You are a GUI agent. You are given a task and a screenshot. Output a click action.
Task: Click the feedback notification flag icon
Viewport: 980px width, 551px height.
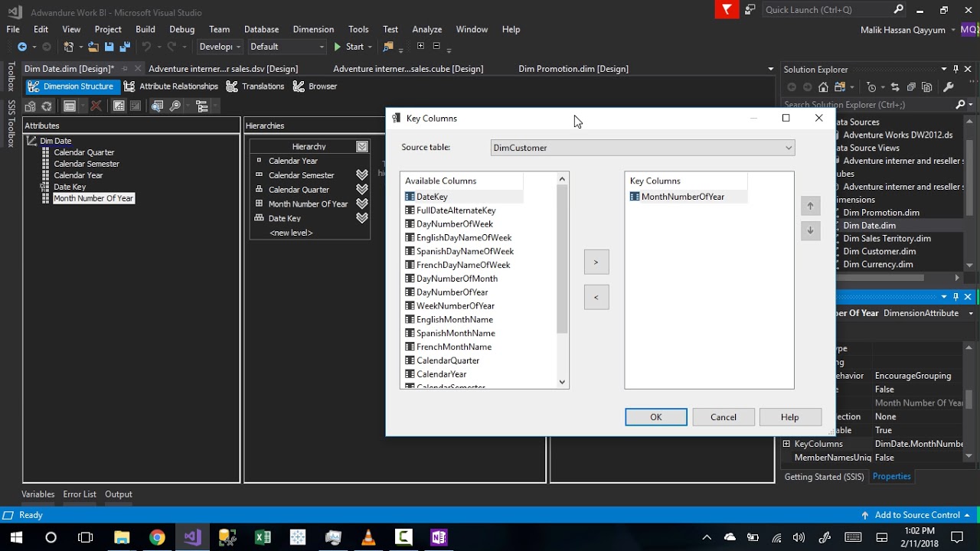tap(727, 10)
